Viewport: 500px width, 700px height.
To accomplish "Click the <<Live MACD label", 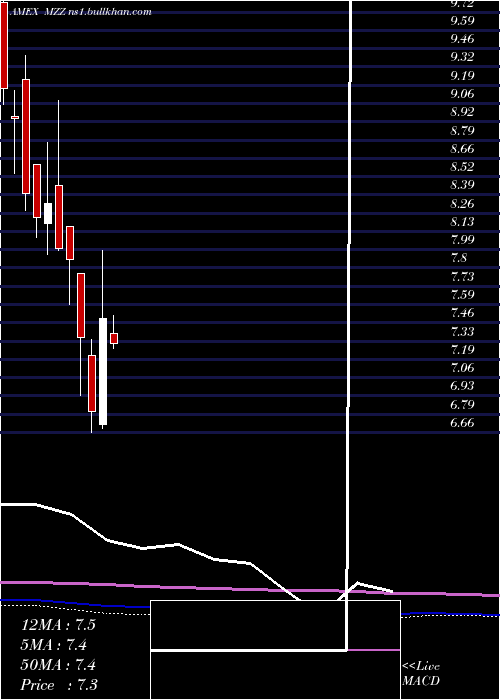I will (421, 674).
